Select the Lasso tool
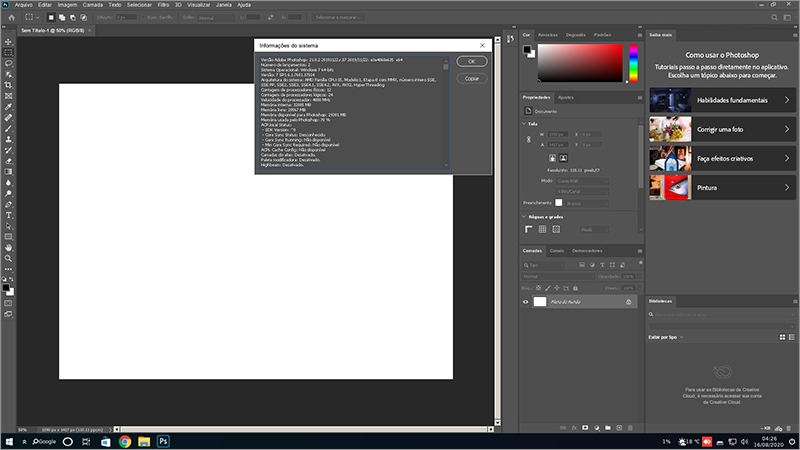Screen dimensions: 800x450 (8, 62)
